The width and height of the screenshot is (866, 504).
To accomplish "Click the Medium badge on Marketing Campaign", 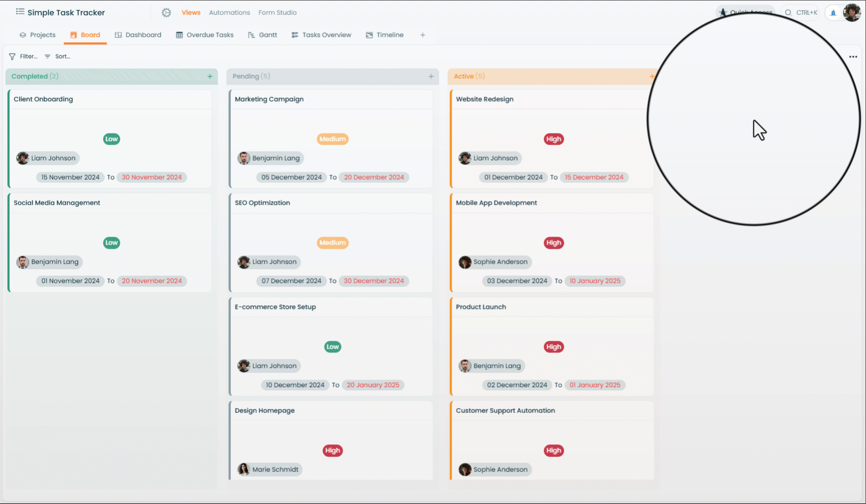I will click(x=332, y=139).
